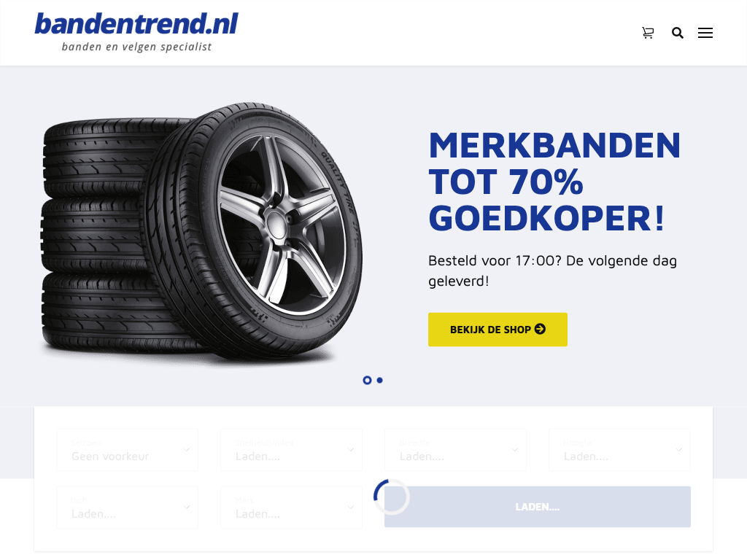The image size is (747, 560).
Task: Click the search magnifier icon
Action: (x=678, y=33)
